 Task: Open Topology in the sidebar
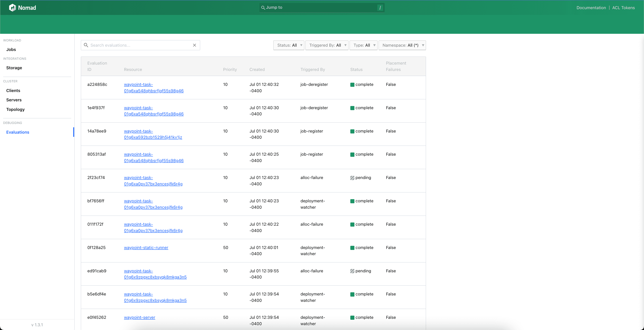pos(15,109)
